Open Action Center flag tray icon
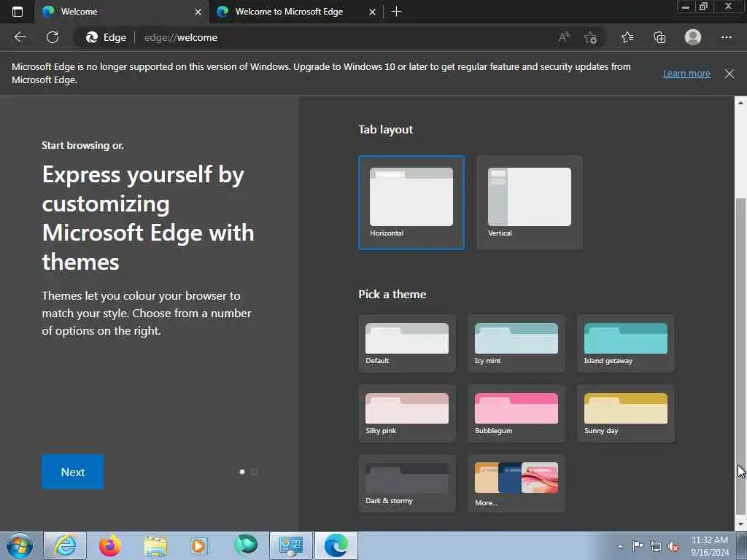747x560 pixels. pyautogui.click(x=638, y=546)
